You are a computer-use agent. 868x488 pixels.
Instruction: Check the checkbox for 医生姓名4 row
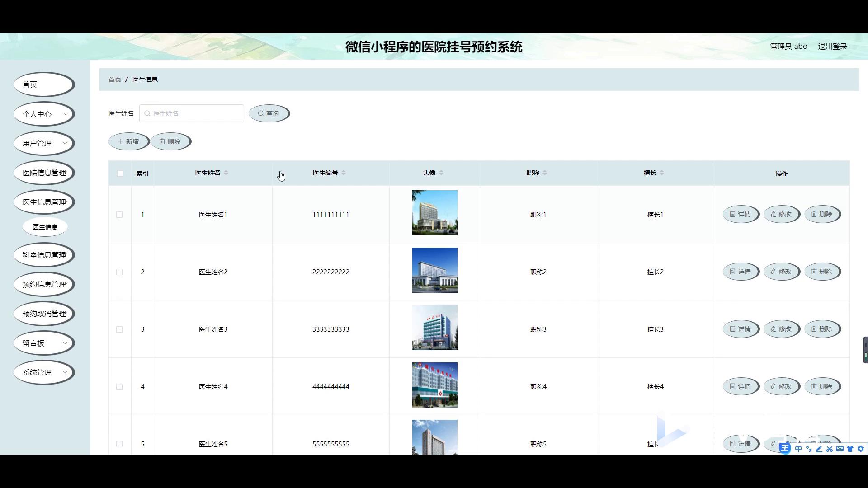tap(119, 387)
